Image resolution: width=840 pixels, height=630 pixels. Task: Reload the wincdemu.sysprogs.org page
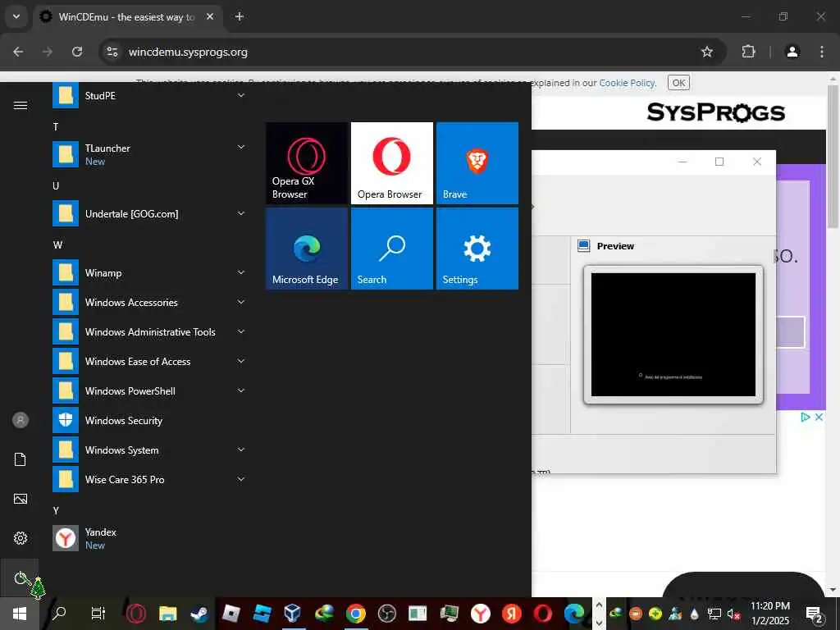(x=77, y=52)
